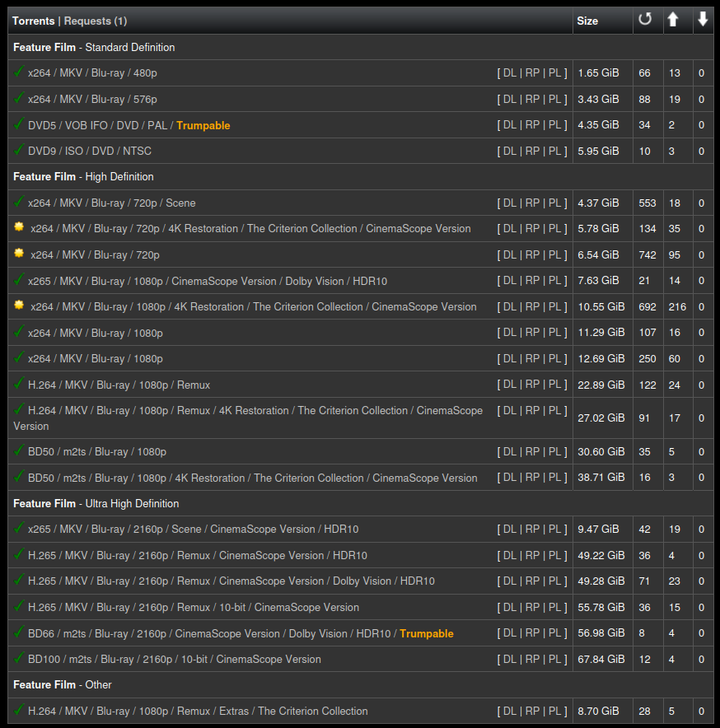The height and width of the screenshot is (728, 720).
Task: Click DL for the 10.55 GiB Criterion torrent
Action: click(x=510, y=307)
